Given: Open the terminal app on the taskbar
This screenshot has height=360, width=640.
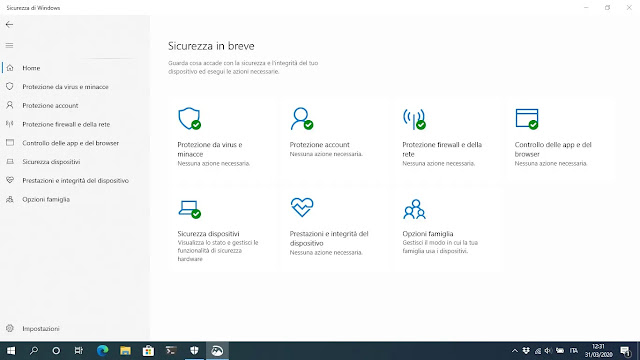Looking at the screenshot, I should [x=171, y=351].
